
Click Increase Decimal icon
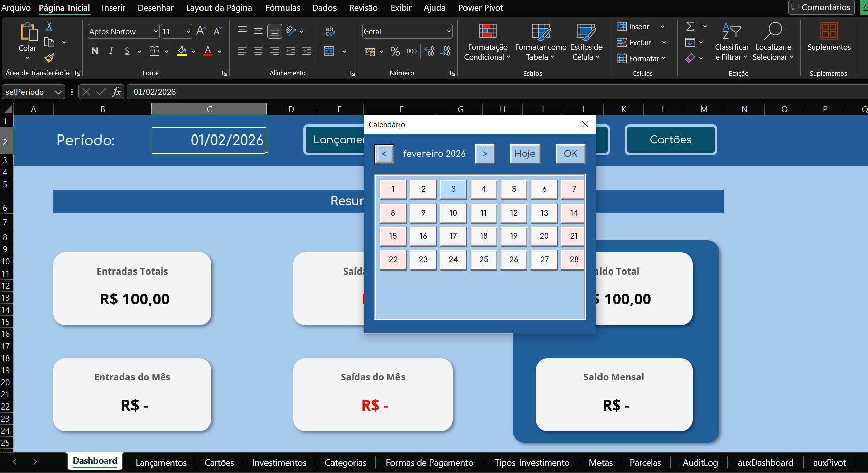[429, 51]
